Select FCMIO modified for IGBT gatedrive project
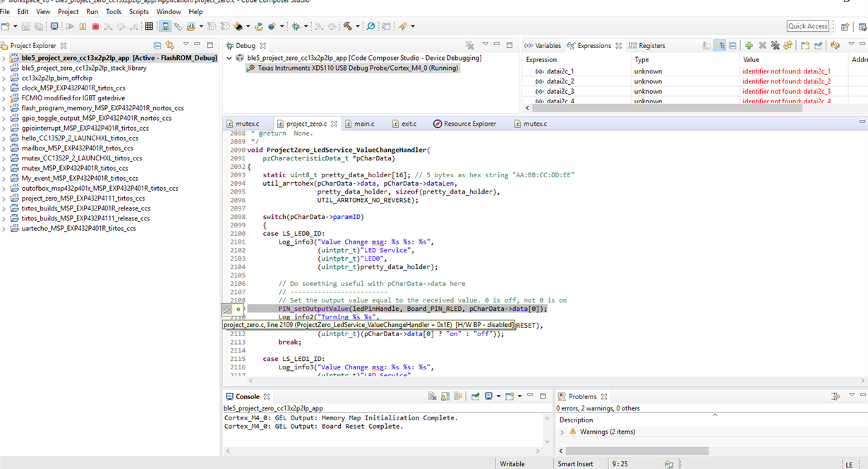Image resolution: width=868 pixels, height=469 pixels. (x=73, y=98)
